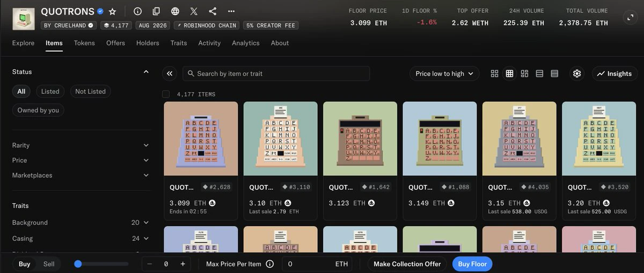644x273 pixels.
Task: Open the collection's X profile icon
Action: (194, 11)
